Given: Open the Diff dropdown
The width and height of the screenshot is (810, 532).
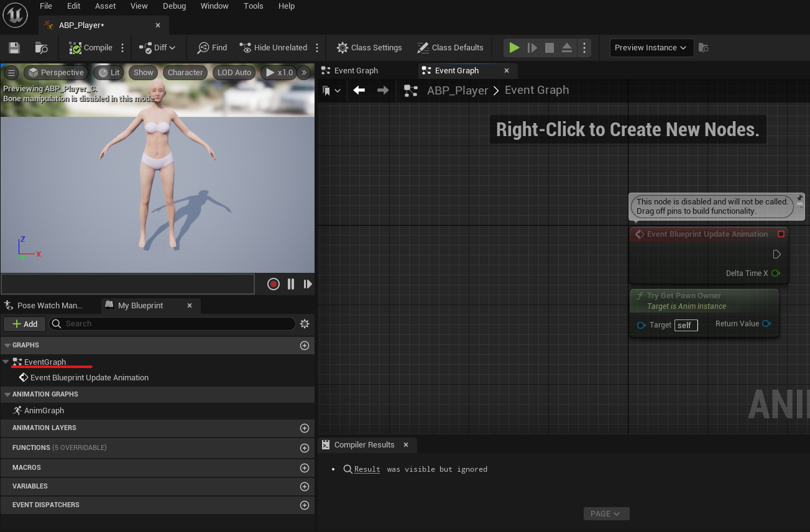Looking at the screenshot, I should click(157, 48).
